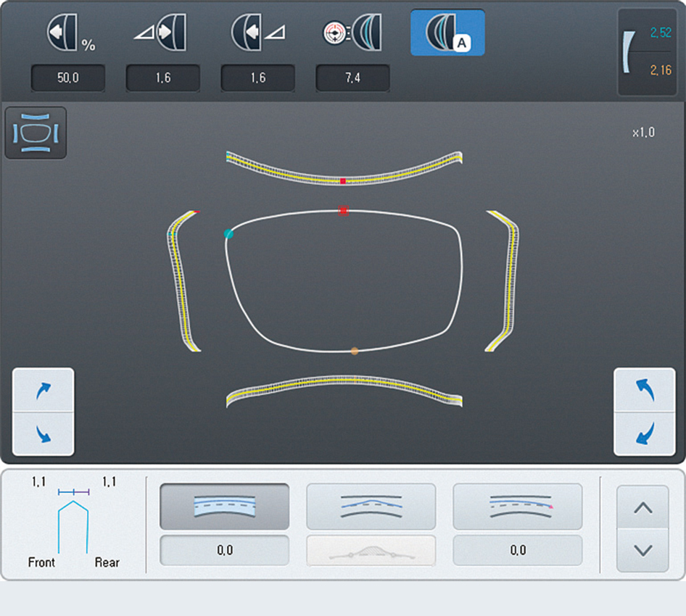Decrease value with the down chevron
The height and width of the screenshot is (616, 686).
pos(642,551)
